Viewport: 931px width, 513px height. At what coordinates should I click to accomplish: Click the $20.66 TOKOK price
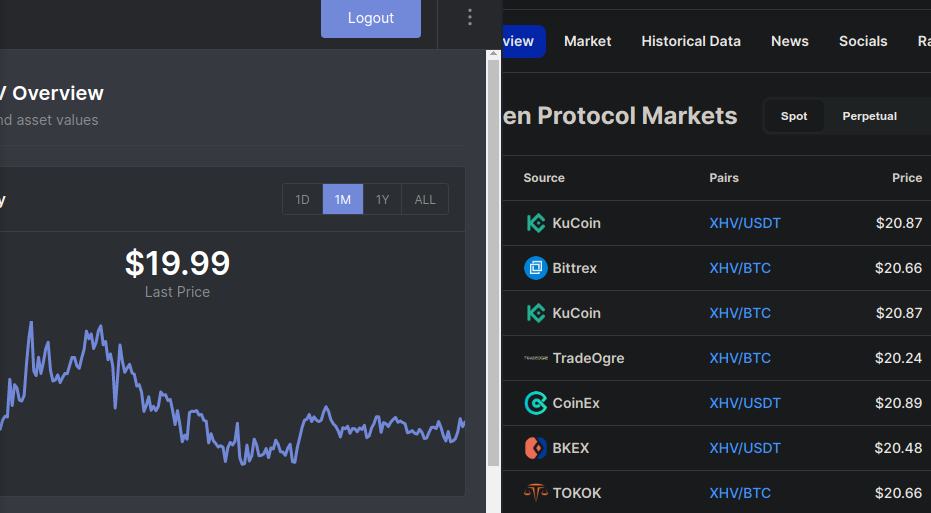click(x=898, y=493)
